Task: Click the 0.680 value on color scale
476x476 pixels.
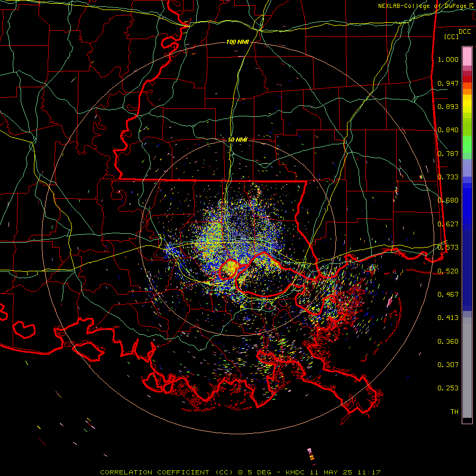Action: pyautogui.click(x=448, y=200)
